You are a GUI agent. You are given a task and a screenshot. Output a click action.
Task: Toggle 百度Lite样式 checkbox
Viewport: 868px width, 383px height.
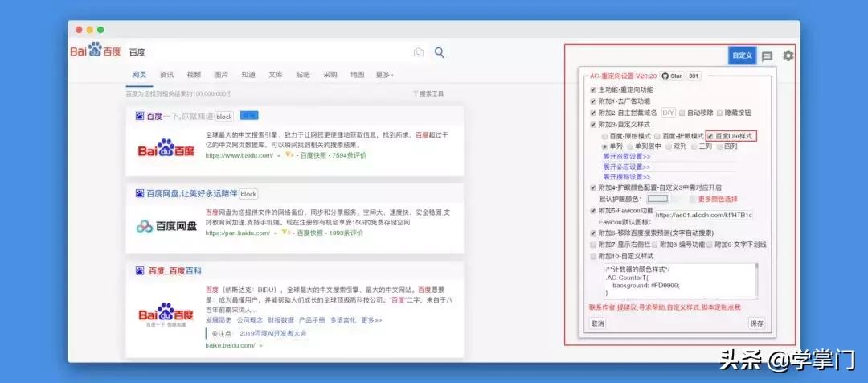pos(710,136)
